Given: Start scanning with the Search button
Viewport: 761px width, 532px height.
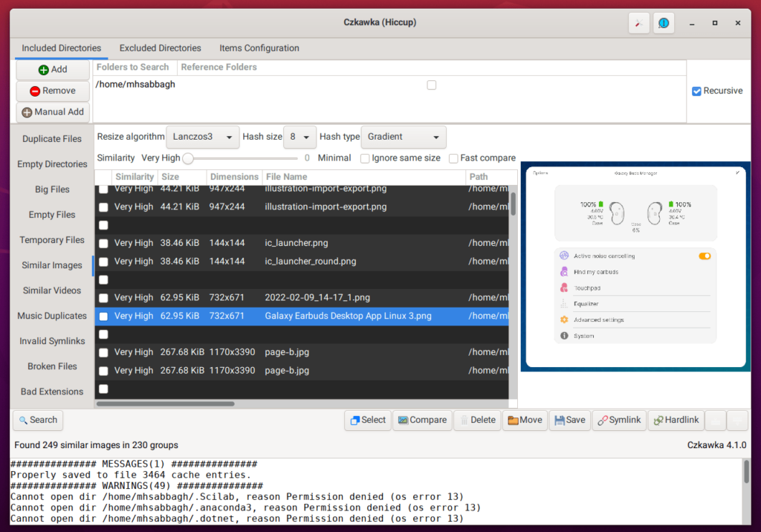Looking at the screenshot, I should coord(38,420).
